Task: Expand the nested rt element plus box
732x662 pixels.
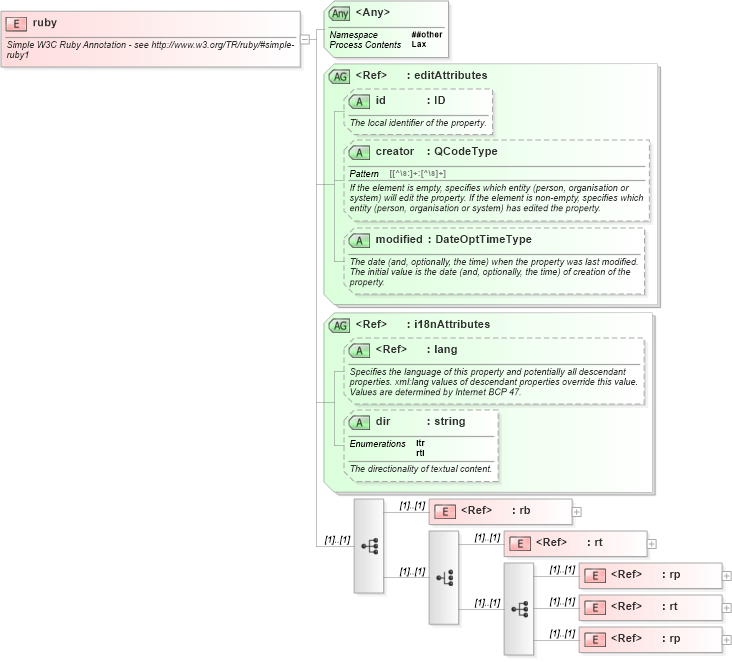Action: (727, 608)
